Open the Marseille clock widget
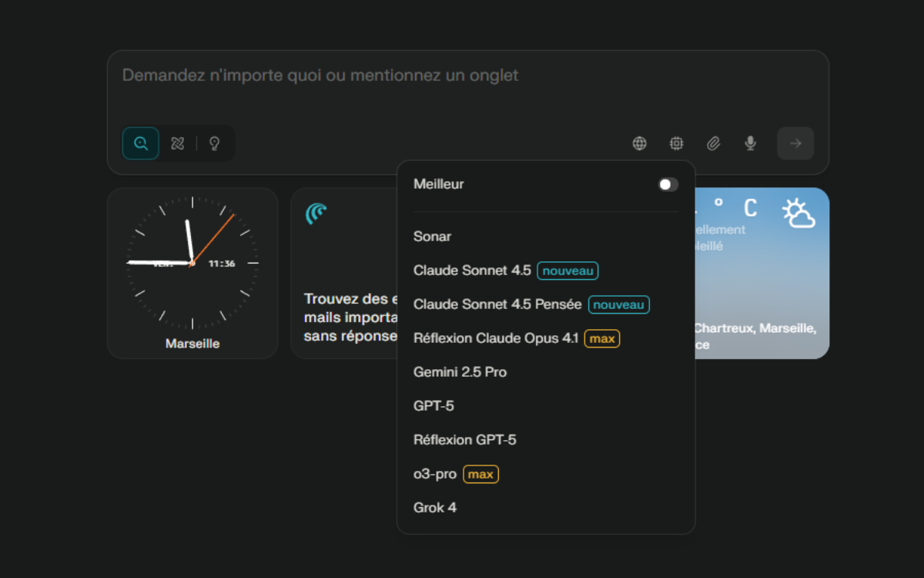 [x=192, y=273]
